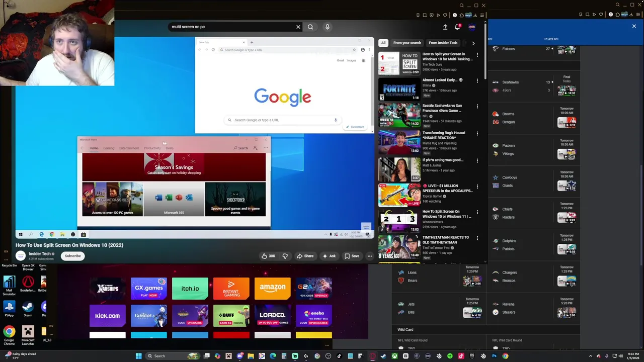This screenshot has height=362, width=644.
Task: Activate YouTube voice search microphone
Action: (327, 27)
